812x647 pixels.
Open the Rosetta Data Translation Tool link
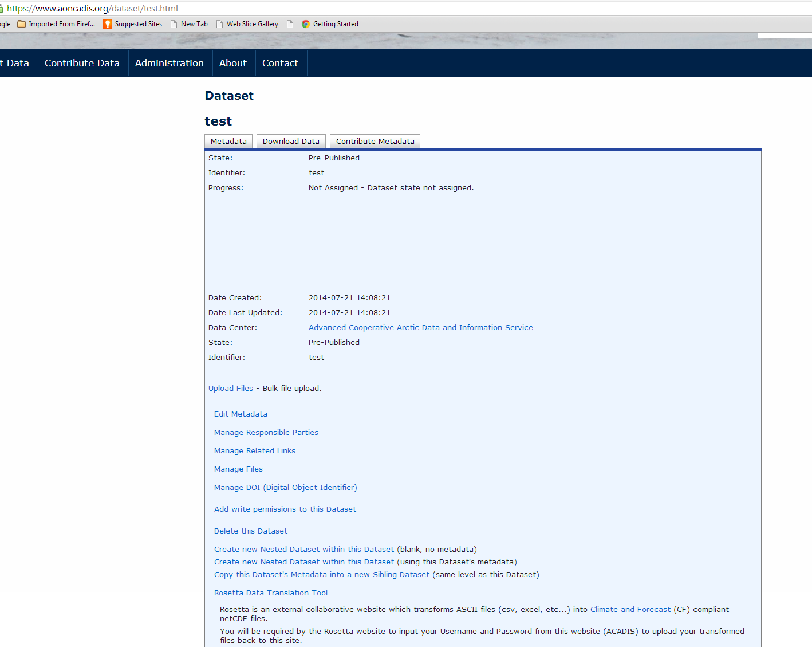pyautogui.click(x=271, y=593)
